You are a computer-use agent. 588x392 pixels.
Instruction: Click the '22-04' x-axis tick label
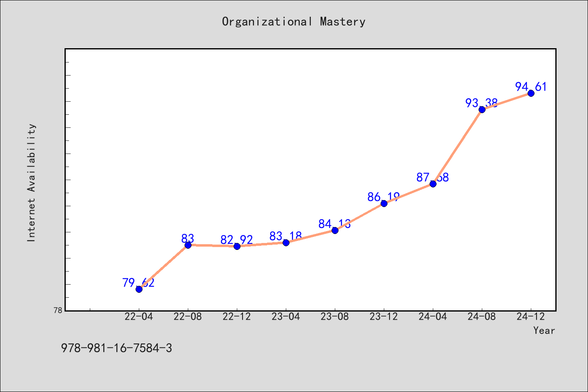pyautogui.click(x=139, y=317)
